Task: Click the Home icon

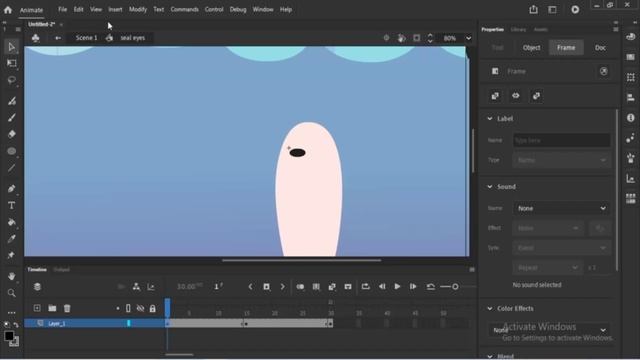Action: pyautogui.click(x=8, y=9)
